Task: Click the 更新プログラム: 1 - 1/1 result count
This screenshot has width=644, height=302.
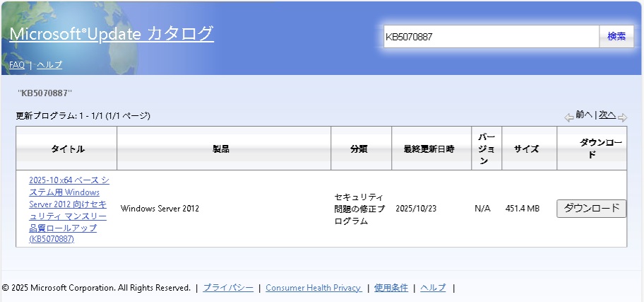Action: [x=83, y=116]
